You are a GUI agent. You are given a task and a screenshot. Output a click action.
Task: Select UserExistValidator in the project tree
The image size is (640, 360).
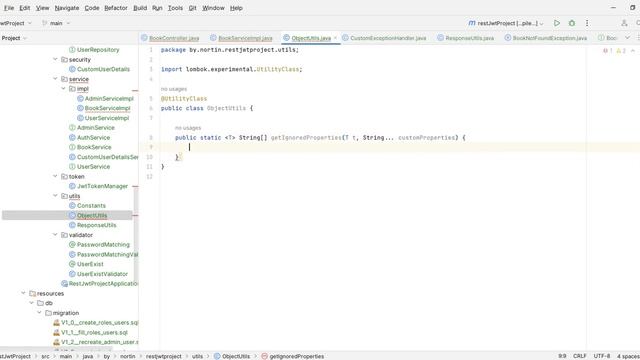click(x=102, y=274)
